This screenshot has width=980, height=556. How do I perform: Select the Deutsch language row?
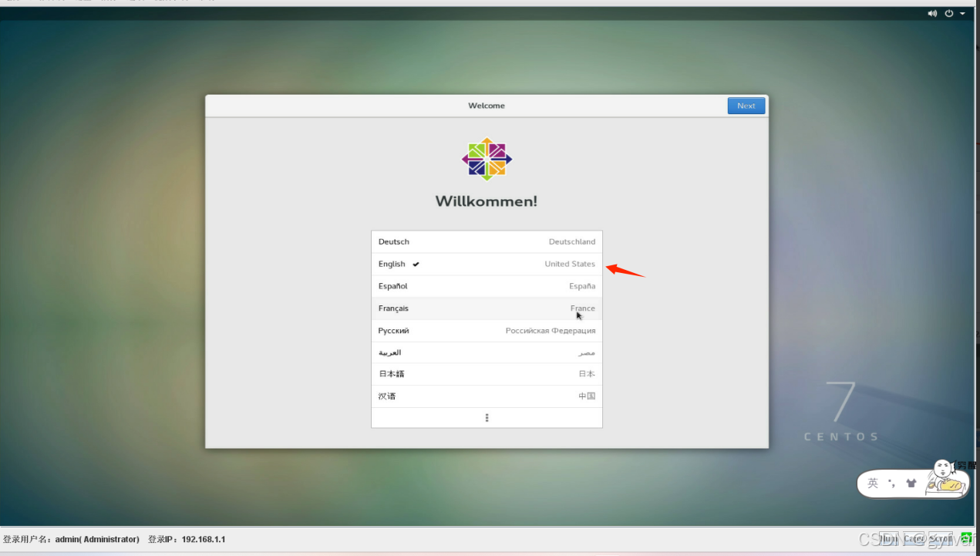pyautogui.click(x=487, y=241)
